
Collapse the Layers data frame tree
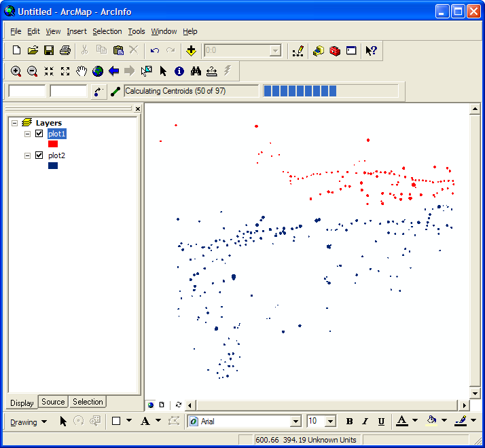point(14,123)
